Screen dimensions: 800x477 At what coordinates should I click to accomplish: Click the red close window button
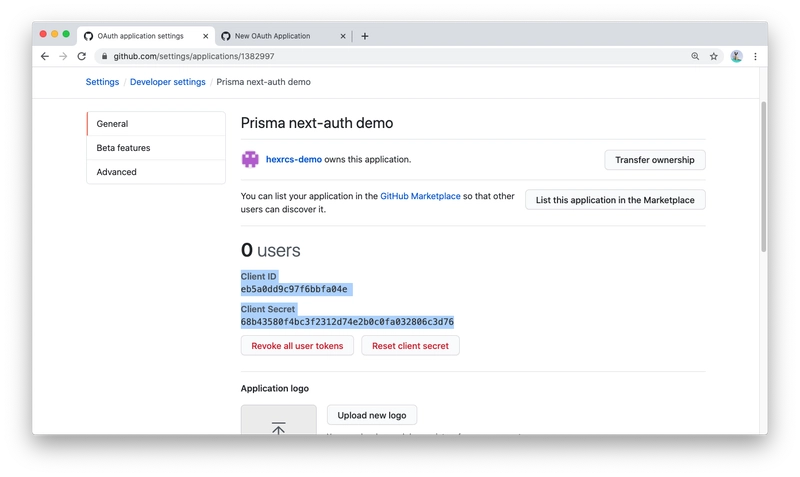click(43, 34)
